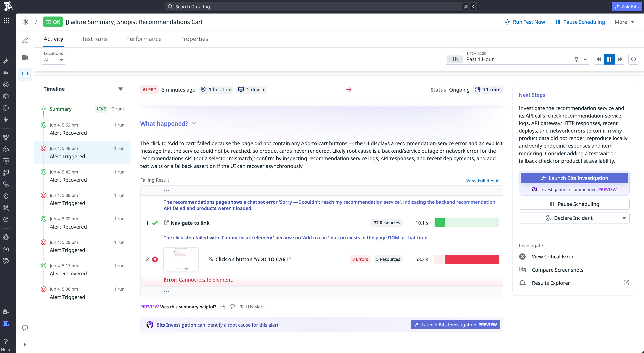The width and height of the screenshot is (644, 353).
Task: Open Declare Incident dropdown arrow
Action: pos(624,218)
